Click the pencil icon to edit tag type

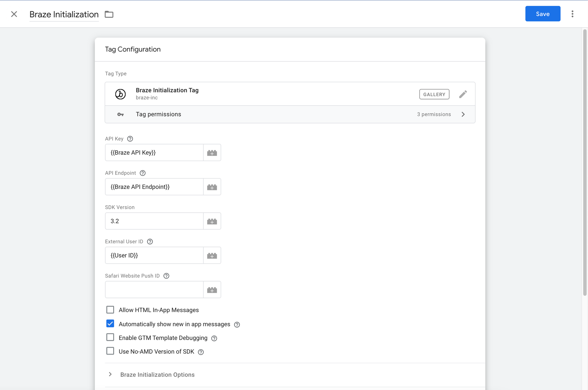[463, 94]
